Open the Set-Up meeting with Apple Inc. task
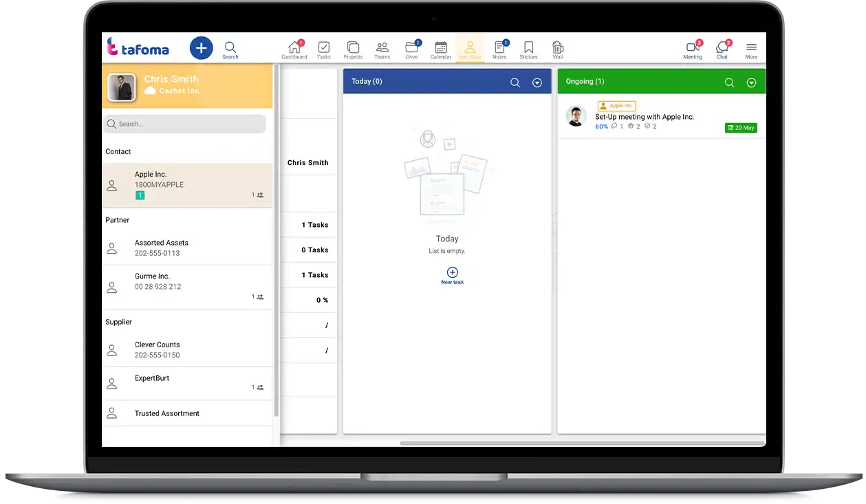This screenshot has height=504, width=866. 645,117
